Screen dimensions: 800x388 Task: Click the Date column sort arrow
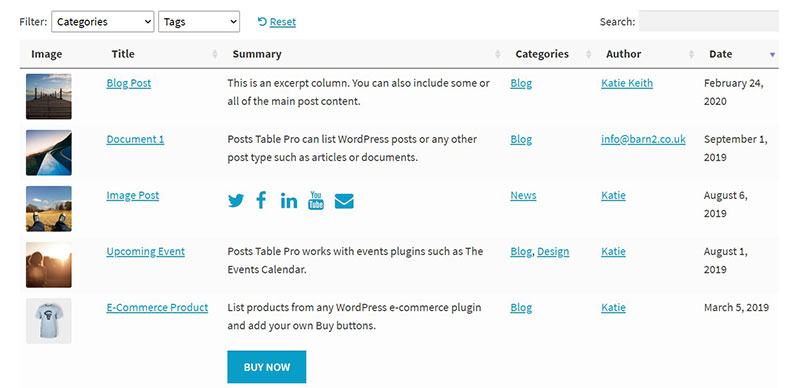tap(772, 55)
